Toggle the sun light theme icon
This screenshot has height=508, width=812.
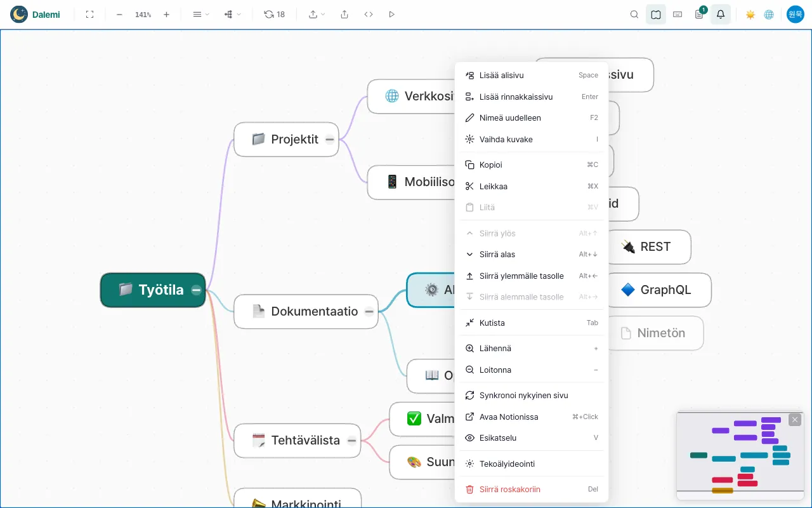tap(750, 14)
